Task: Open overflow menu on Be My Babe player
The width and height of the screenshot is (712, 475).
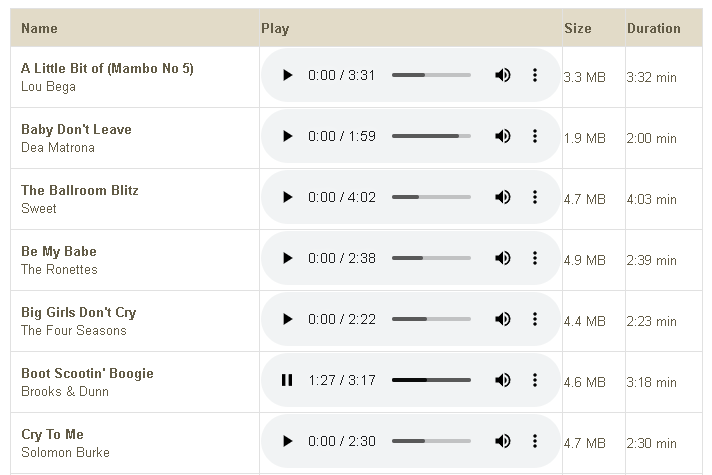Action: pyautogui.click(x=535, y=258)
